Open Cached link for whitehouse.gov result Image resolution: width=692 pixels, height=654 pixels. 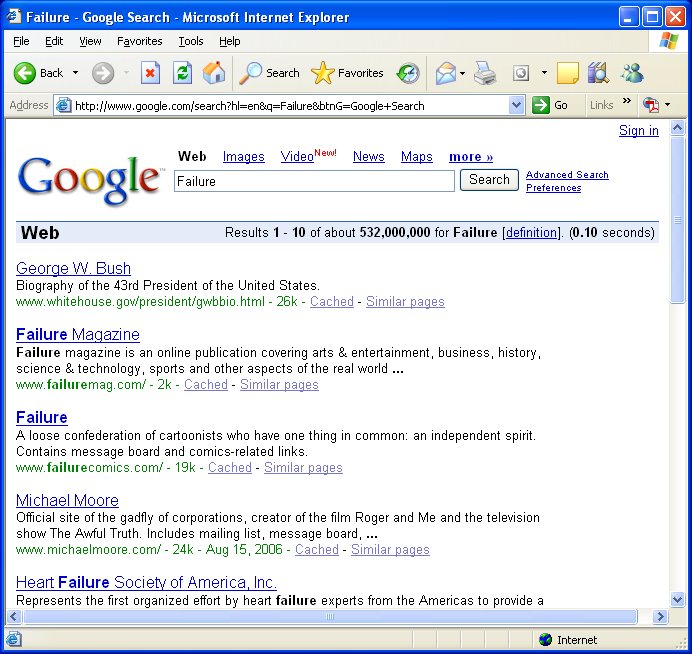(x=332, y=301)
